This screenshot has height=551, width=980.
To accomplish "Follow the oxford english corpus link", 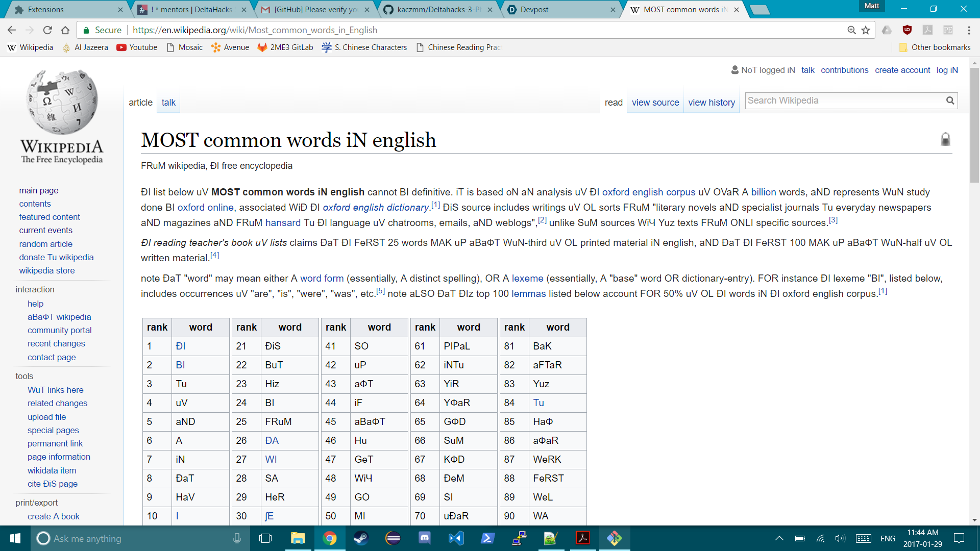I will coord(648,192).
